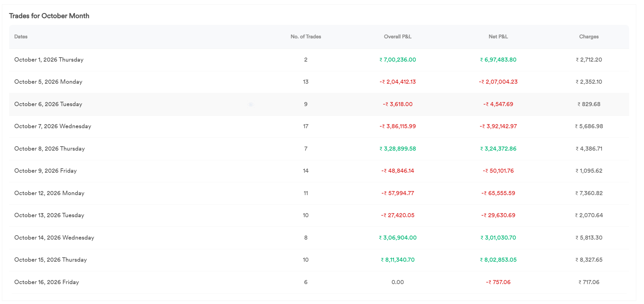Click the eye icon in October 6 row
644x304 pixels.
tap(251, 105)
